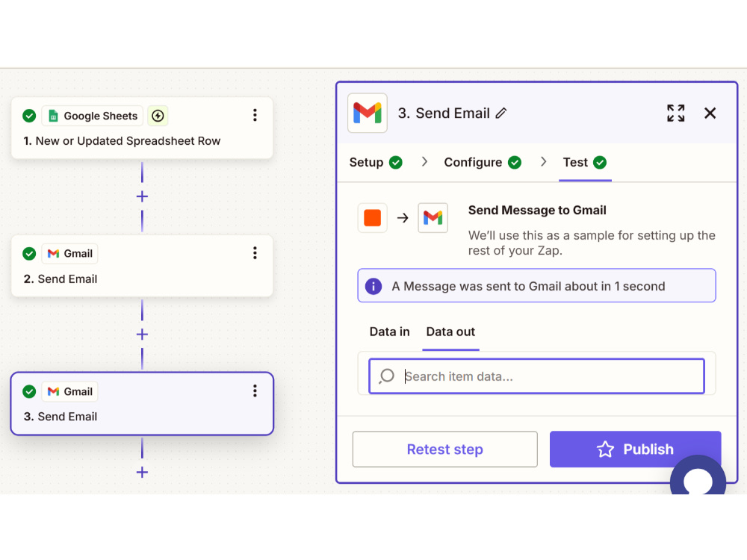Viewport: 747px width, 560px height.
Task: Click the Send Message to Gmail heading
Action: coord(537,210)
